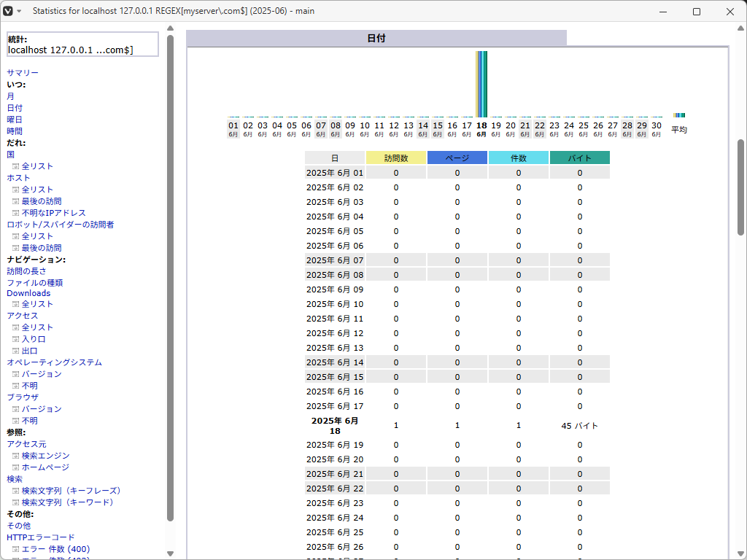747x560 pixels.
Task: Open the Downloads section link
Action: click(x=28, y=293)
